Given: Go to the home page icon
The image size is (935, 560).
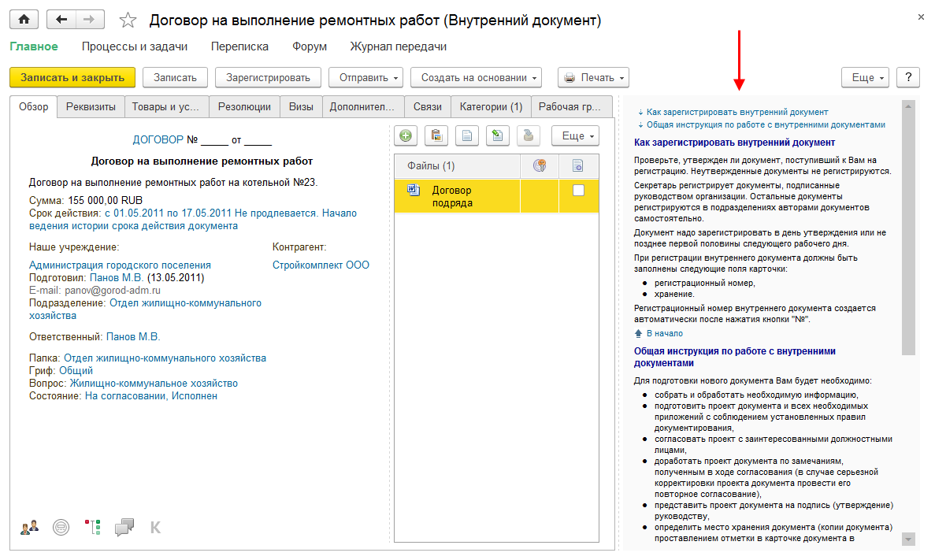Looking at the screenshot, I should pos(24,20).
